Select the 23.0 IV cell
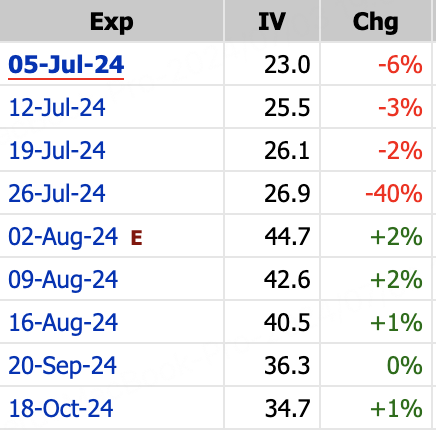The image size is (436, 430). tap(287, 65)
